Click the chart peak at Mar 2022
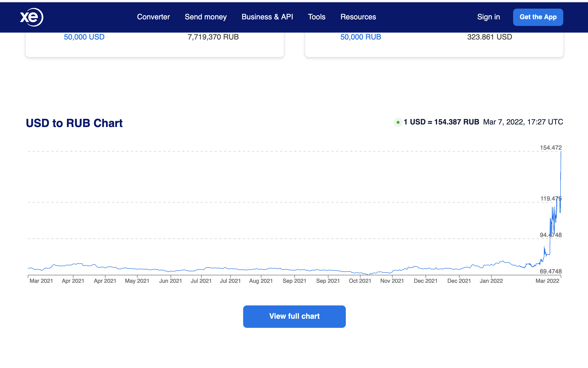The image size is (588, 368). (x=561, y=152)
